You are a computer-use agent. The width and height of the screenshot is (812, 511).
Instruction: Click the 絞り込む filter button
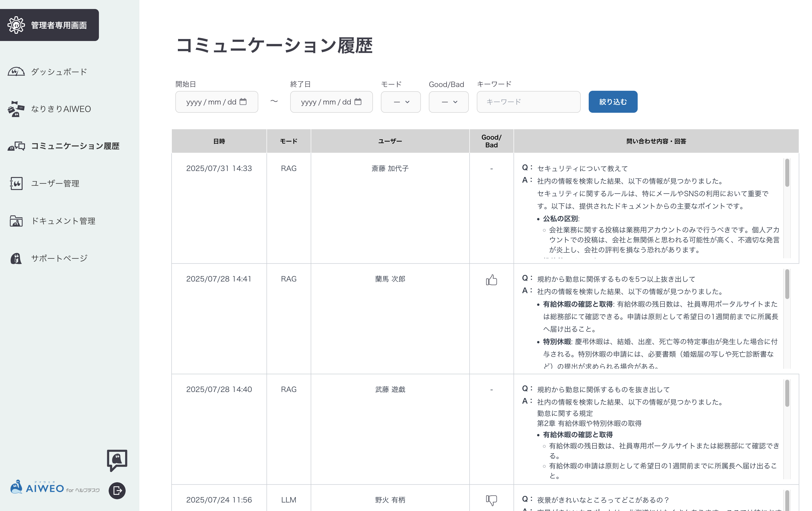613,101
